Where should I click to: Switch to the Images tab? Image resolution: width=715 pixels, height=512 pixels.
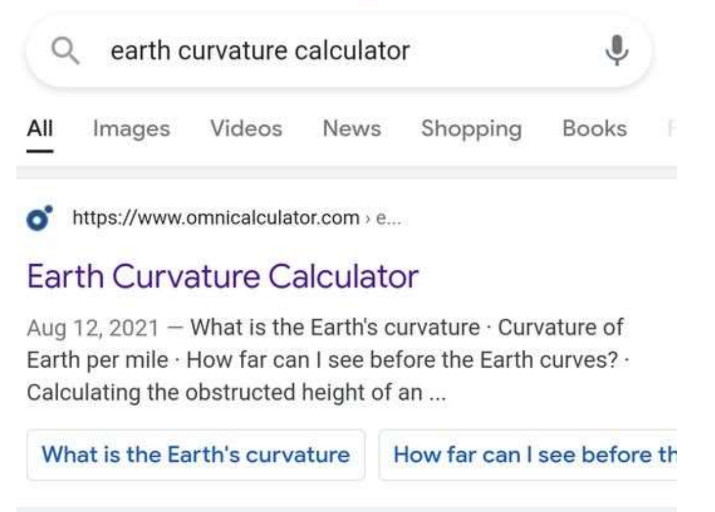pyautogui.click(x=131, y=129)
